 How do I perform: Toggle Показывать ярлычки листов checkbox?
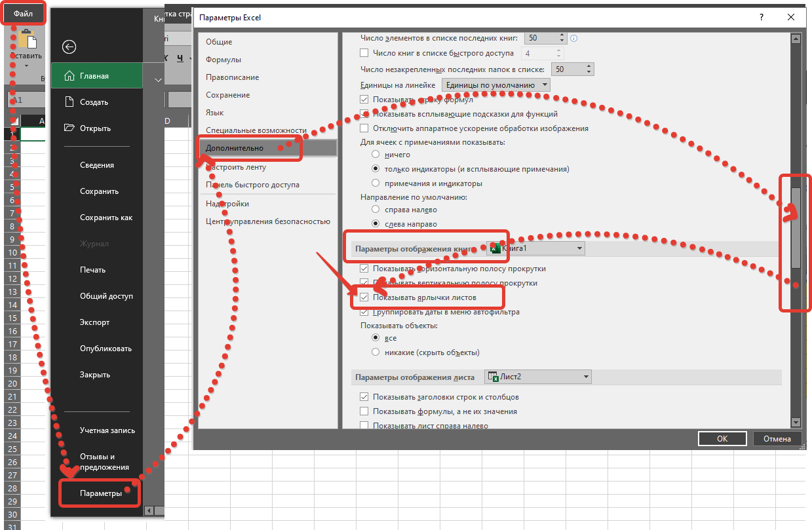365,297
